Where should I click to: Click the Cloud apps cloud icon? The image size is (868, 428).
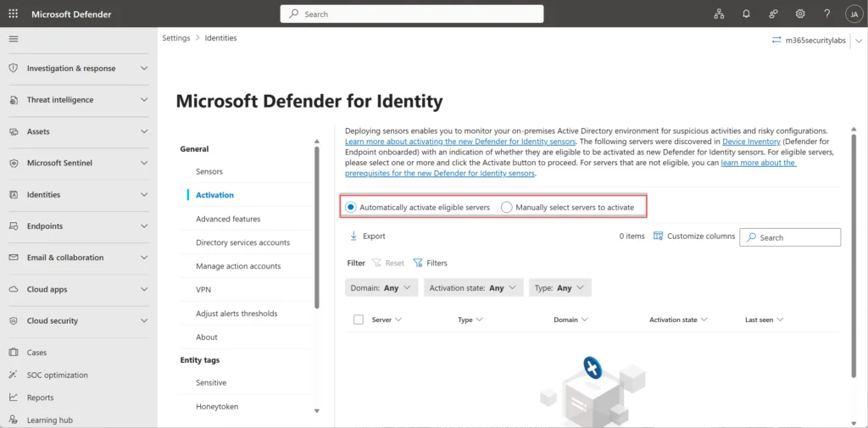pyautogui.click(x=14, y=290)
